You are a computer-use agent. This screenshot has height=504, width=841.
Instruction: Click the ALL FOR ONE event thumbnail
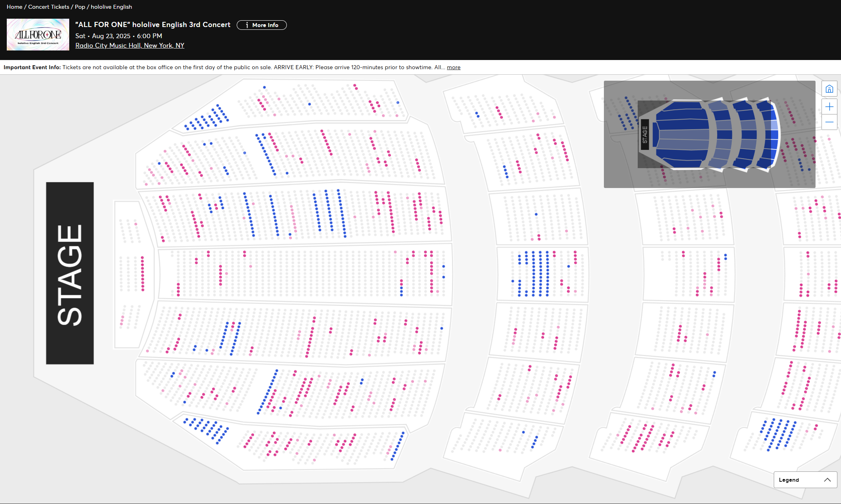pos(38,35)
